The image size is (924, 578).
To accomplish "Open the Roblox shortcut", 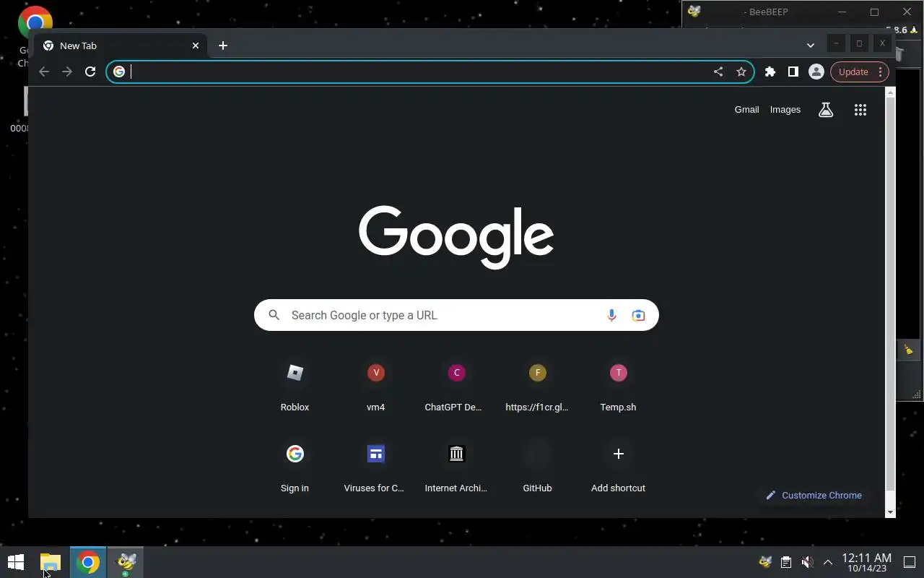I will [295, 387].
